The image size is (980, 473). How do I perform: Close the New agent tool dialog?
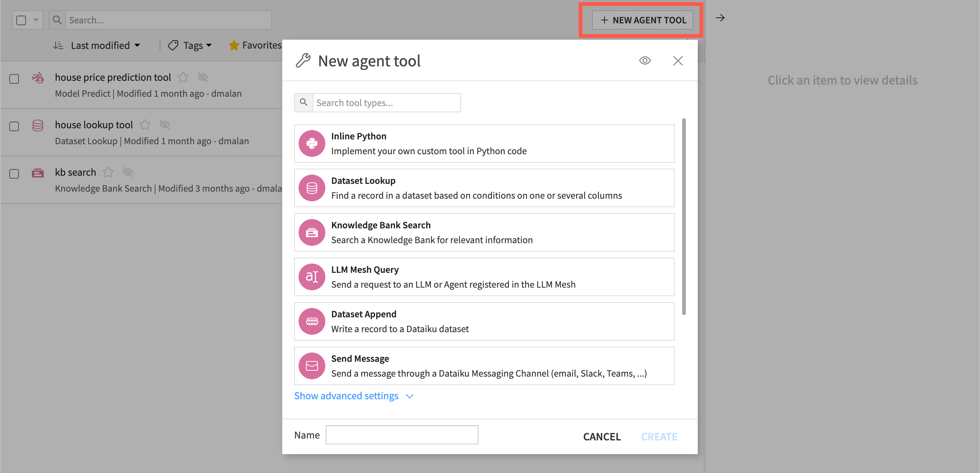pyautogui.click(x=678, y=60)
